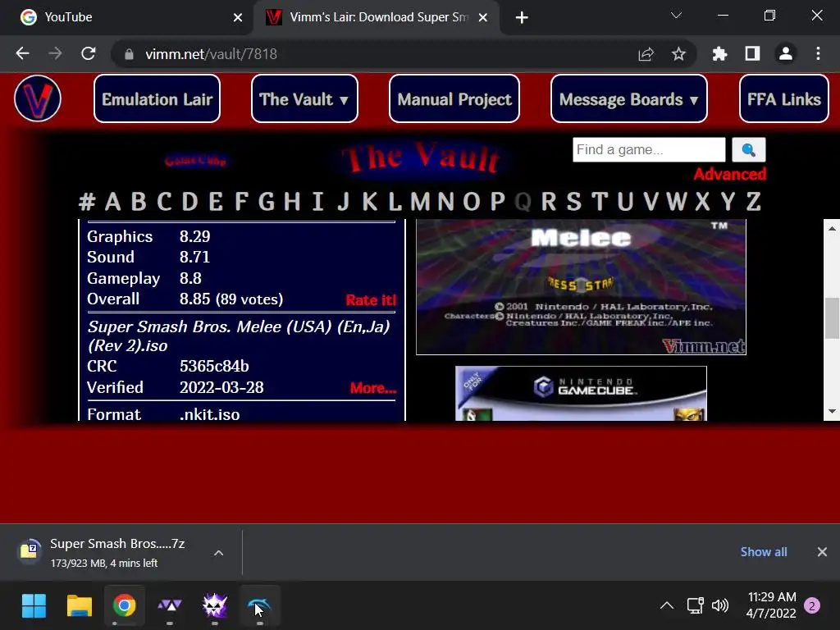Click the magnifier search button
Viewport: 840px width, 630px height.
748,149
